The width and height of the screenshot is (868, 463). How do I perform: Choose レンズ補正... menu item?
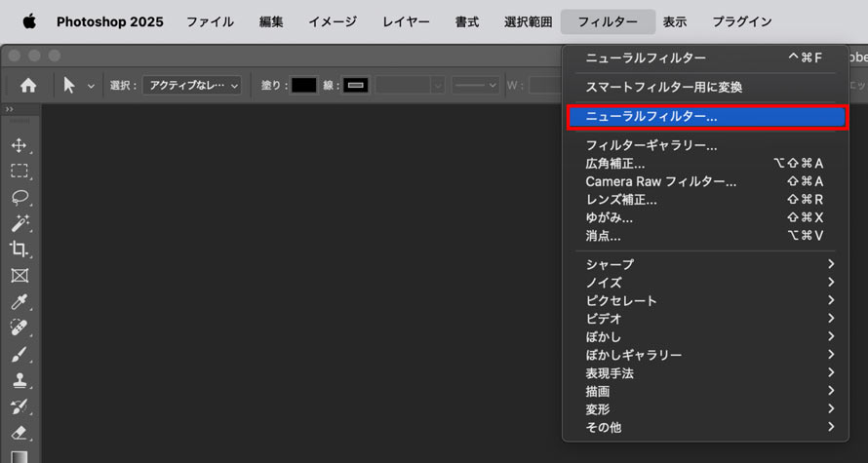point(705,200)
